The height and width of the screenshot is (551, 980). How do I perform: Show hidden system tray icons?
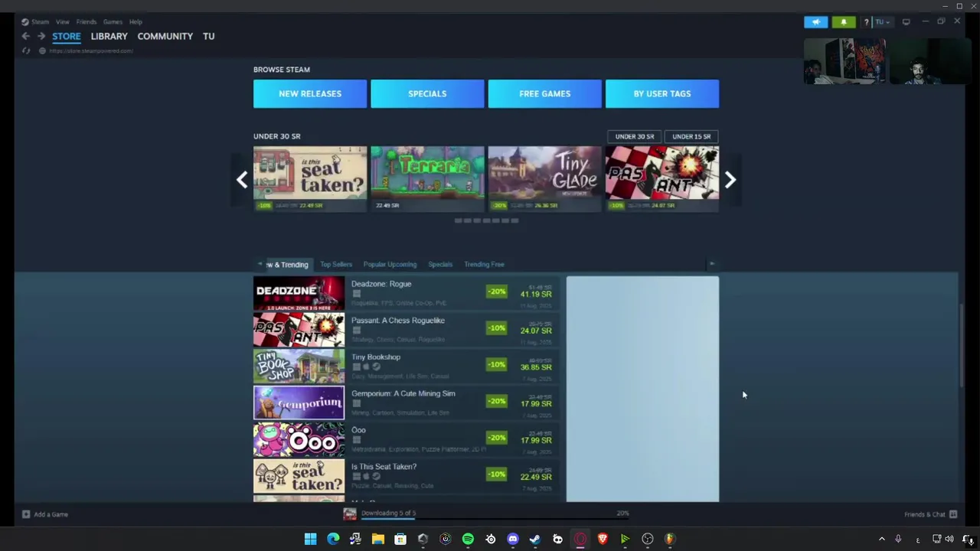[881, 539]
